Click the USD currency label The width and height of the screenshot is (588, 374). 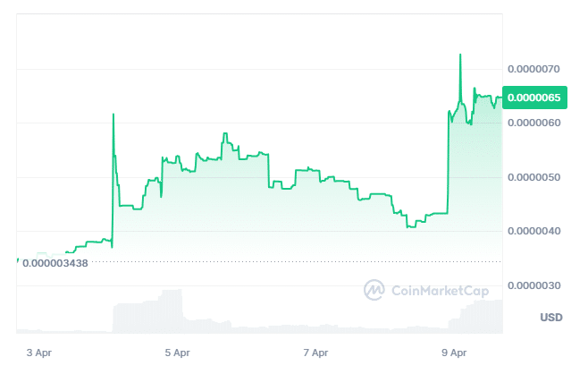point(550,318)
